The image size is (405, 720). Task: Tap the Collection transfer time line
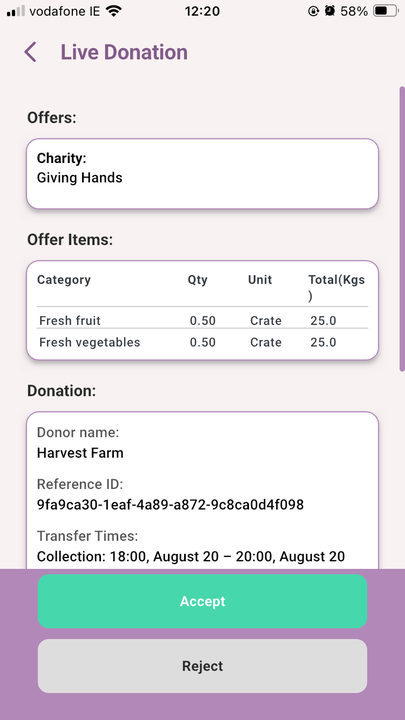click(x=191, y=557)
